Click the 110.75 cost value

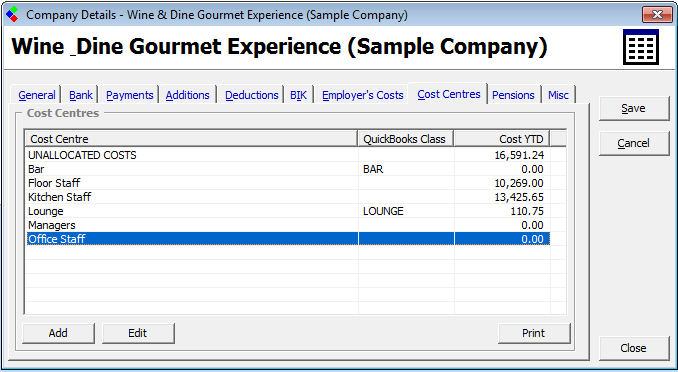point(527,211)
